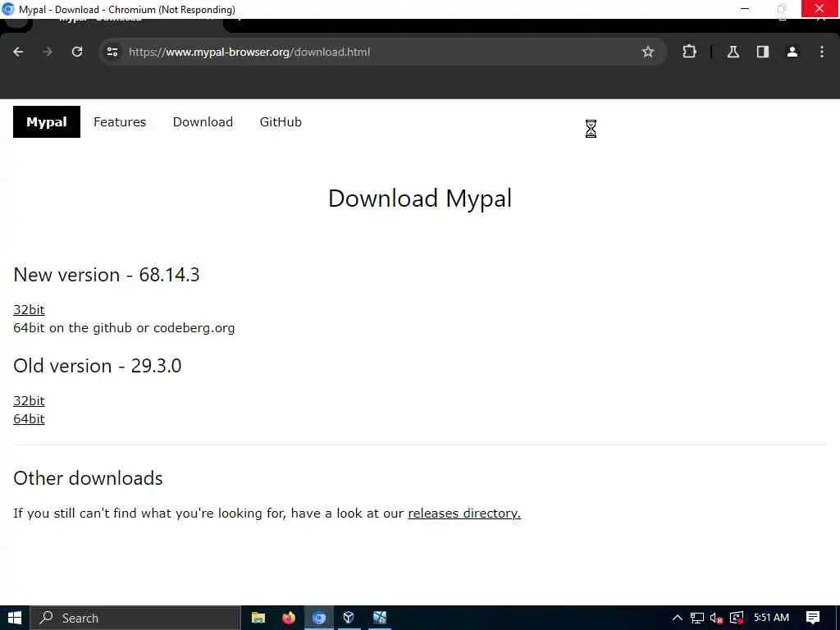Open network status tray icon
Viewport: 840px width, 630px height.
697,619
